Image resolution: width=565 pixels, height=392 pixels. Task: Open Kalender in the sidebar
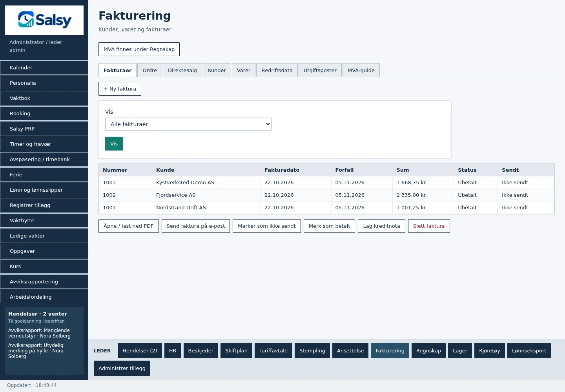(44, 67)
